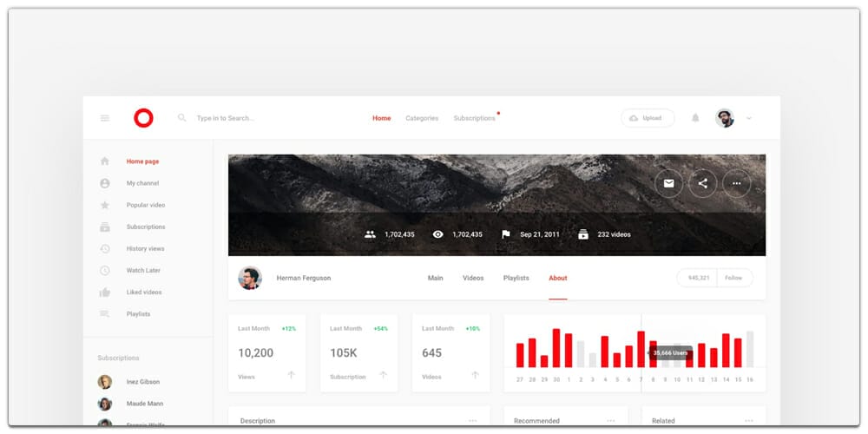868x434 pixels.
Task: Click the search magnifier icon
Action: coord(181,118)
